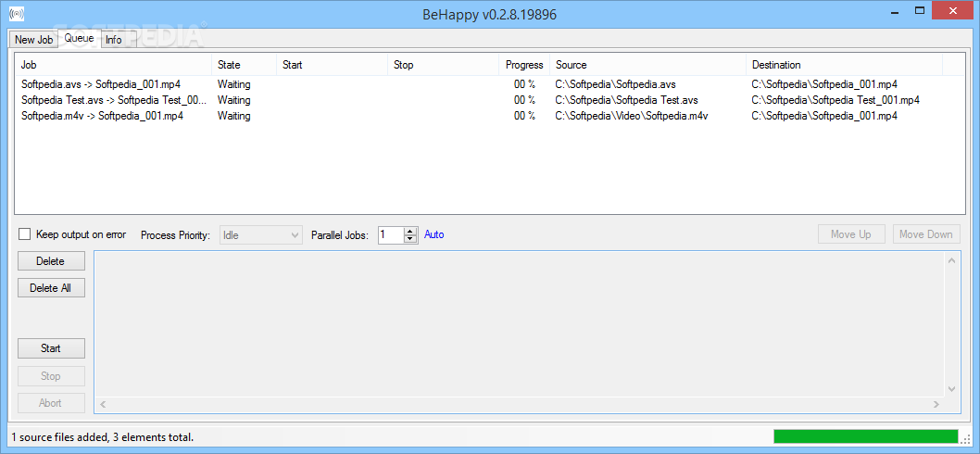Sort by the State column header
This screenshot has height=454, width=980.
(x=245, y=65)
